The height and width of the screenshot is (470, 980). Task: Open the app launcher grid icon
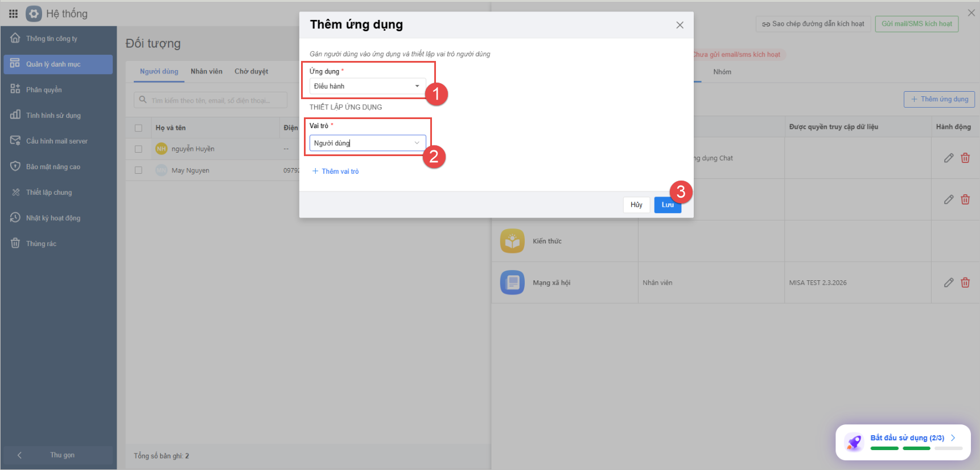[x=14, y=14]
